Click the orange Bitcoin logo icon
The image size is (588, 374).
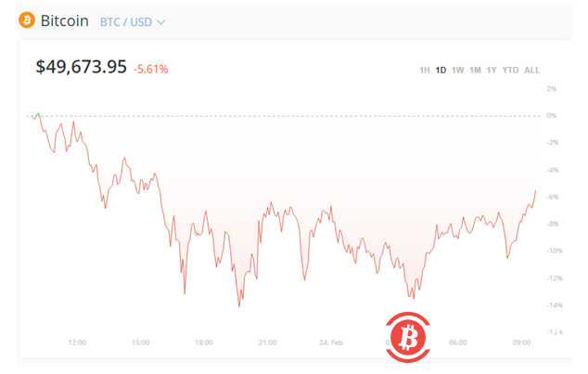27,19
